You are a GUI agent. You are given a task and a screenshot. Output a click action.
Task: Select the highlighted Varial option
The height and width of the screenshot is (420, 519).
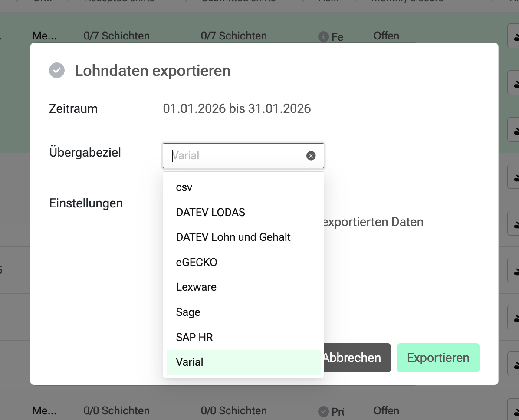[x=190, y=362]
